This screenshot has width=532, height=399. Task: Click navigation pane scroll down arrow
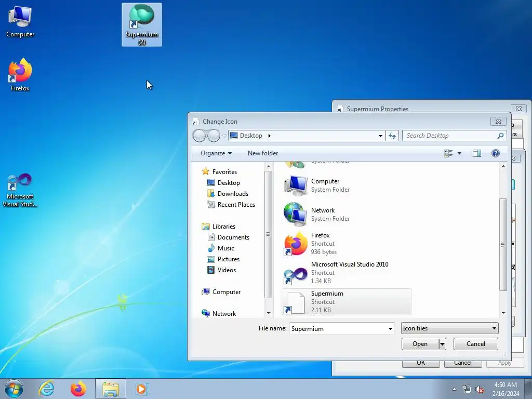pyautogui.click(x=269, y=313)
